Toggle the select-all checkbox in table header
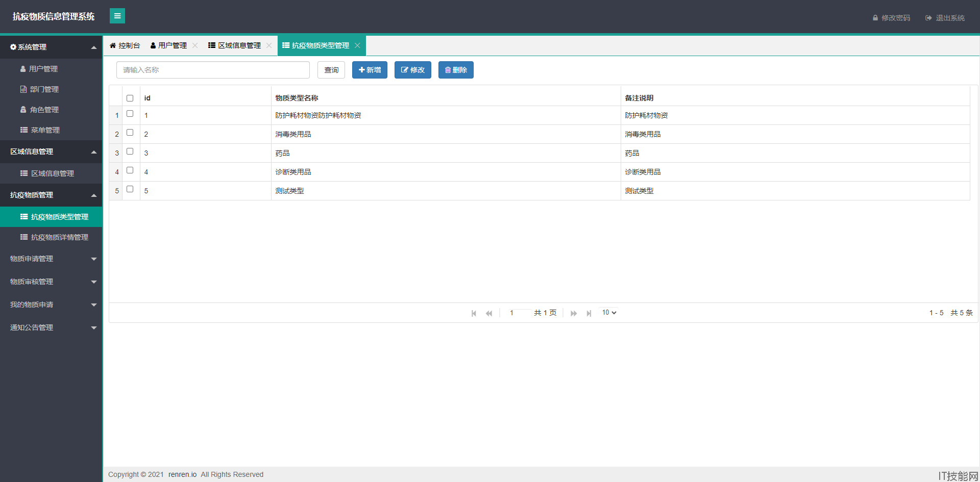 tap(130, 98)
